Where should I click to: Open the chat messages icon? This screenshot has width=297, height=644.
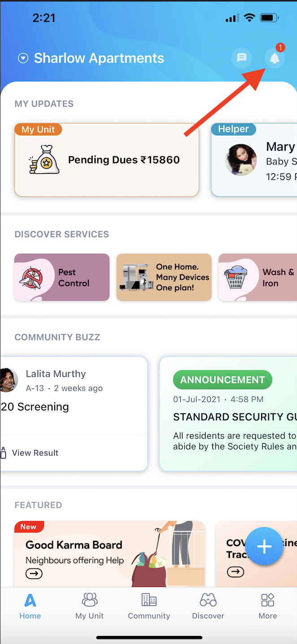pyautogui.click(x=241, y=58)
